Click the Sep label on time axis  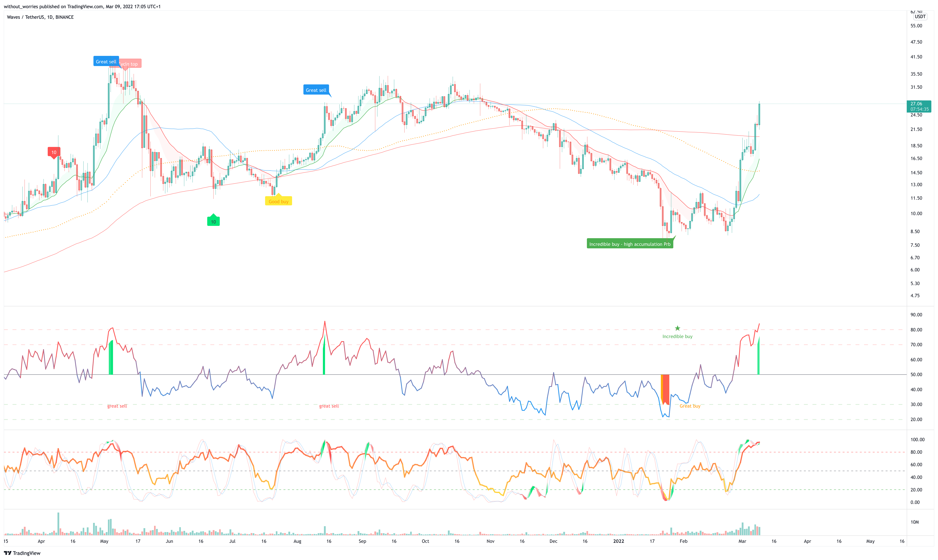pos(362,541)
